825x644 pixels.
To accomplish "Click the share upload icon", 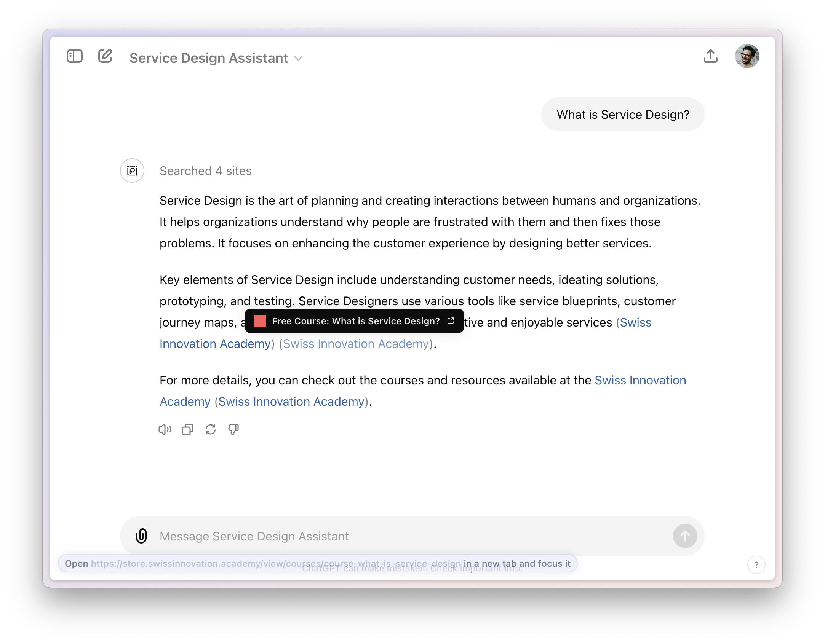I will point(710,56).
